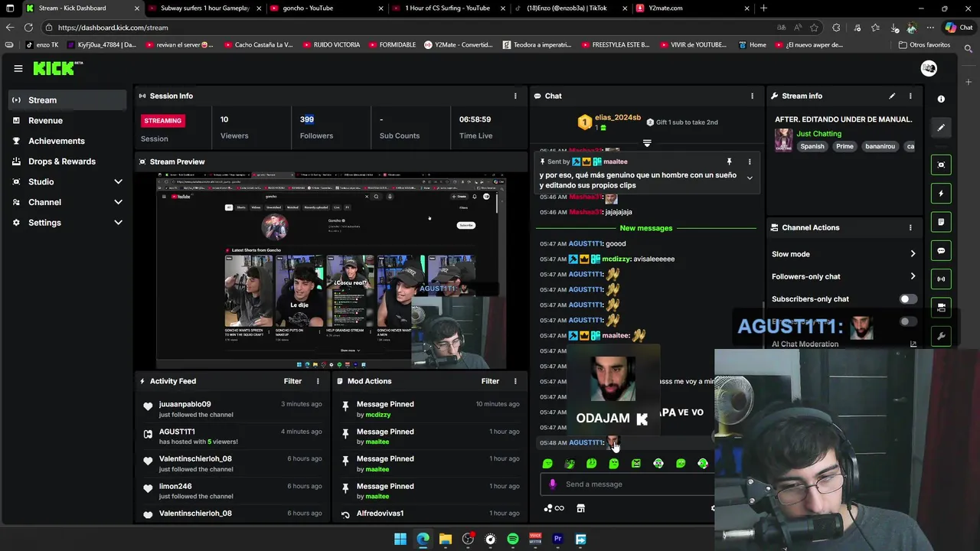Open Activity Feed three-dot menu

click(x=318, y=381)
